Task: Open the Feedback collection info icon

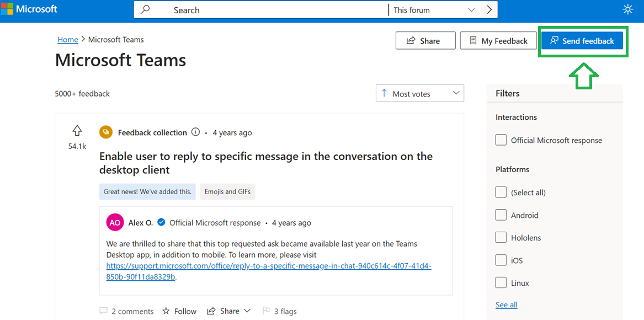Action: 195,132
